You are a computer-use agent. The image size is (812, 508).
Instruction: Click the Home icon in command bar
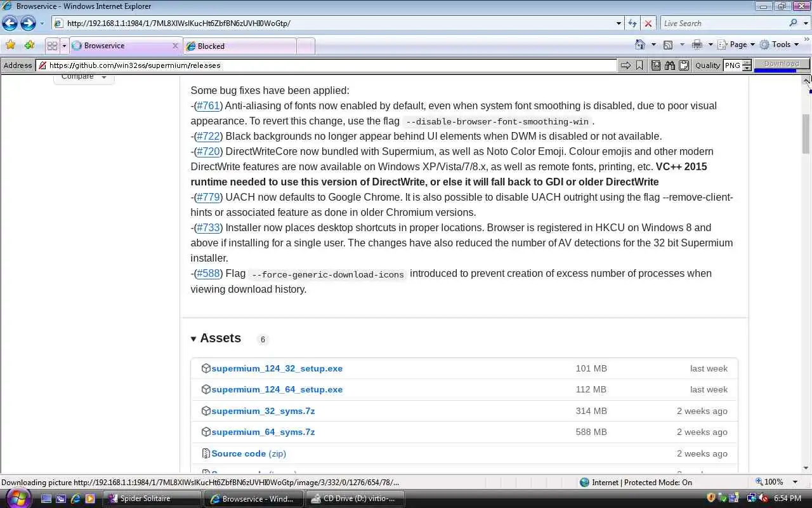tap(640, 44)
